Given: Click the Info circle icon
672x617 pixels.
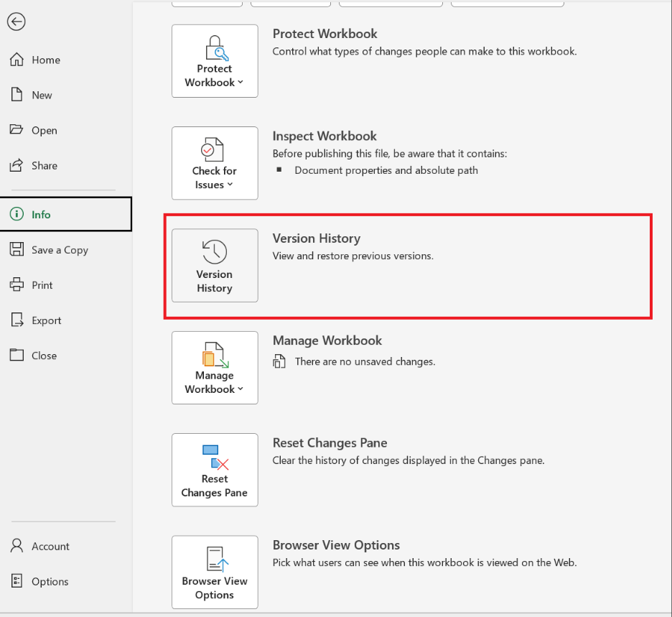Looking at the screenshot, I should (x=17, y=214).
